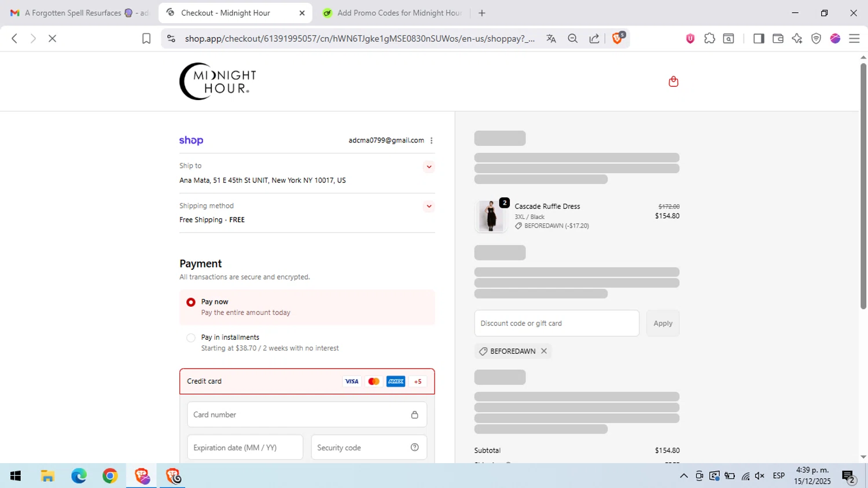Focus the Security code field

coord(369,447)
